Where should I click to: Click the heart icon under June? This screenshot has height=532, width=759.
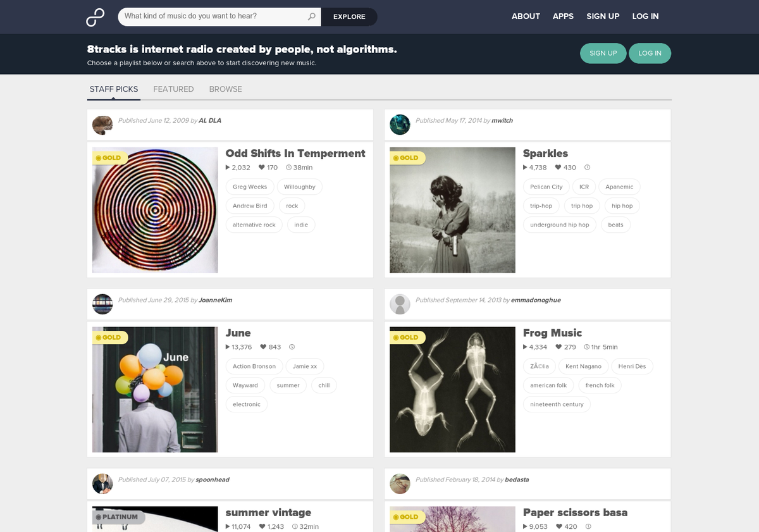pyautogui.click(x=262, y=347)
